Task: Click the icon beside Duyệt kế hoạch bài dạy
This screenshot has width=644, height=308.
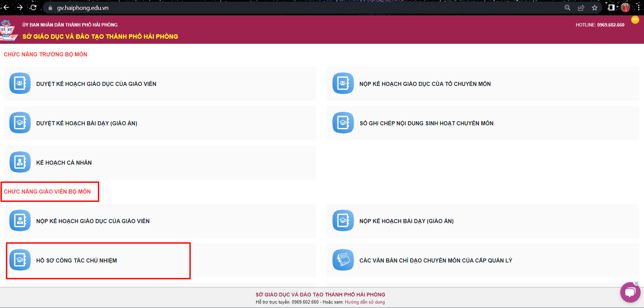Action: coord(20,123)
